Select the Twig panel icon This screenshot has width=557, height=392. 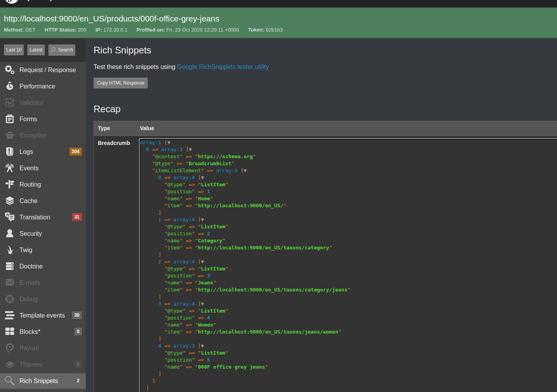click(x=10, y=250)
